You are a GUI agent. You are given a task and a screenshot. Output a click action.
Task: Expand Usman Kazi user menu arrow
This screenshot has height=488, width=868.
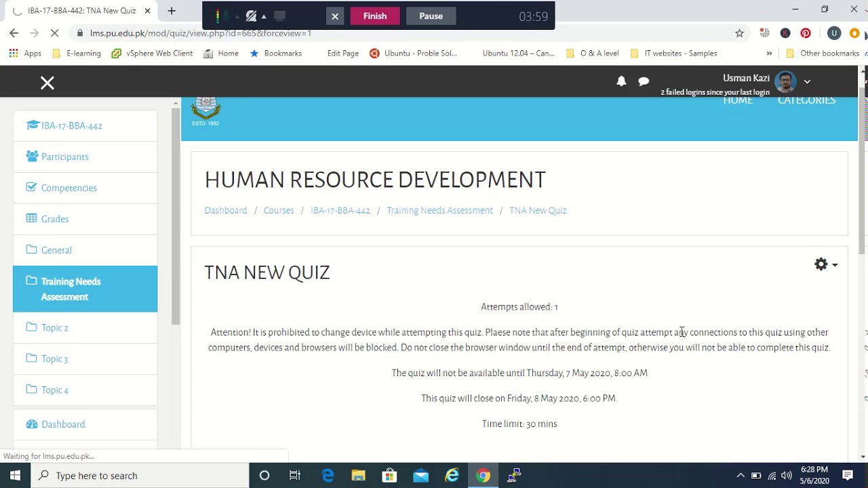[x=807, y=81]
